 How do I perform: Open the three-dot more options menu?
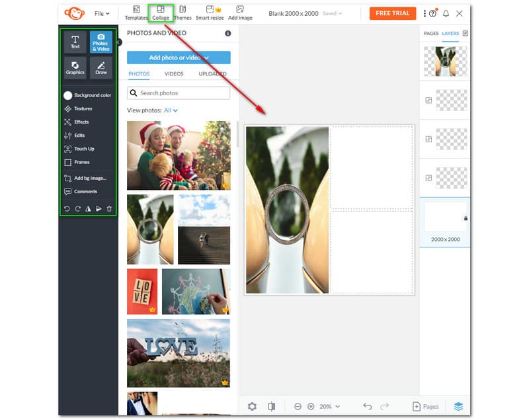[425, 13]
